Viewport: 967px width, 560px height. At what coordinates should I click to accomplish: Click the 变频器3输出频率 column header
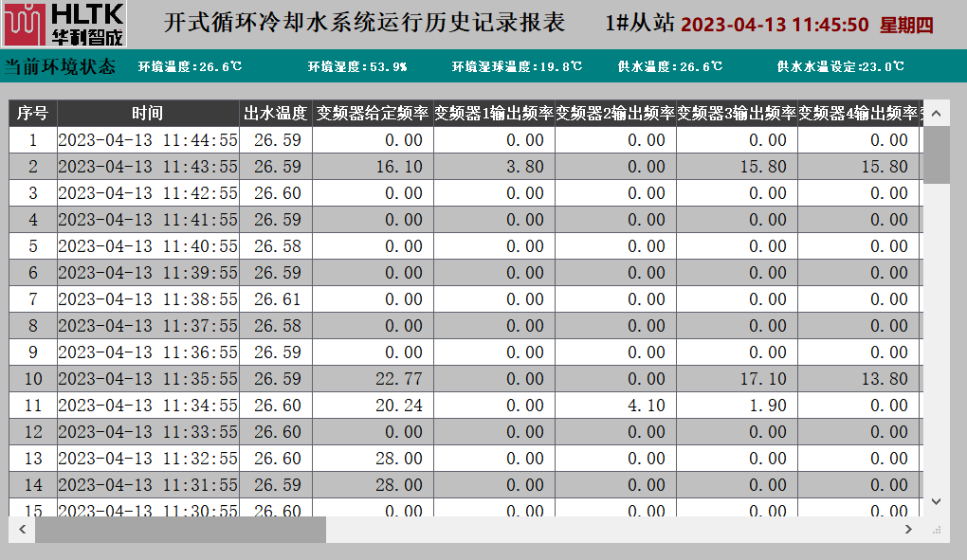coord(737,114)
